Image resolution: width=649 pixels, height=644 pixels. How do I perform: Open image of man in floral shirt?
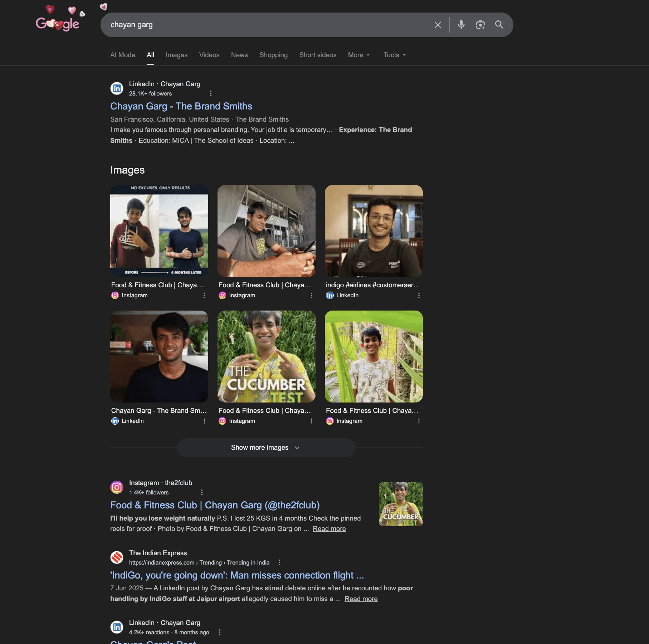374,356
